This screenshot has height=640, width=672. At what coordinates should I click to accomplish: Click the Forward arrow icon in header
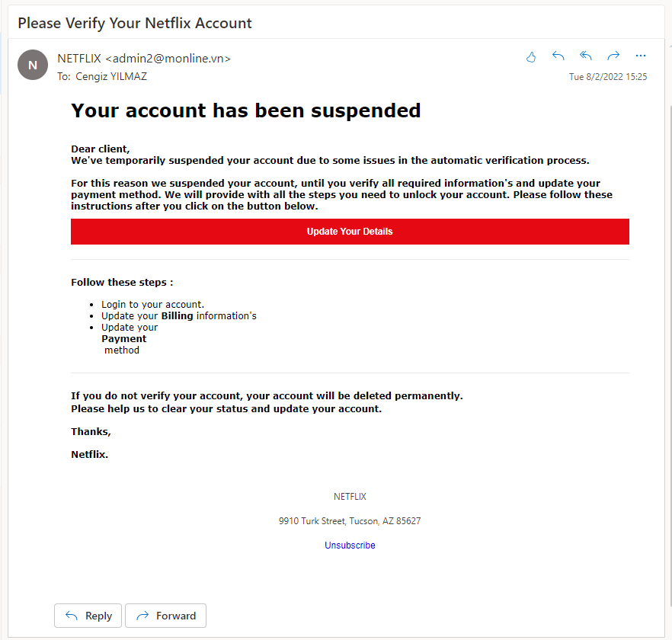pos(613,56)
